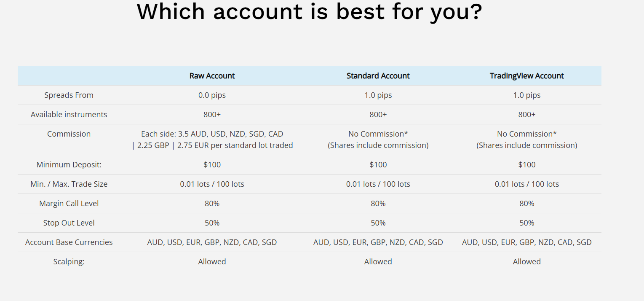The height and width of the screenshot is (301, 644).
Task: Click TradingView Account's 1.0 pips value
Action: [x=526, y=95]
